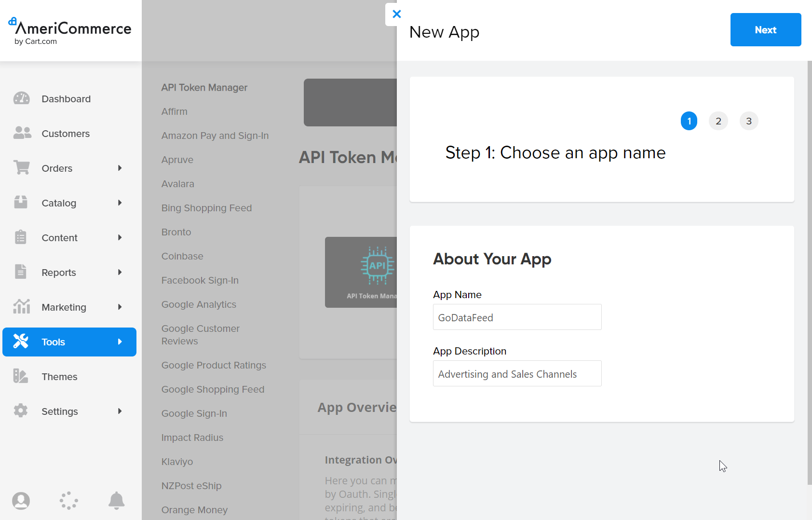Click the Content clipboard icon

tap(21, 237)
